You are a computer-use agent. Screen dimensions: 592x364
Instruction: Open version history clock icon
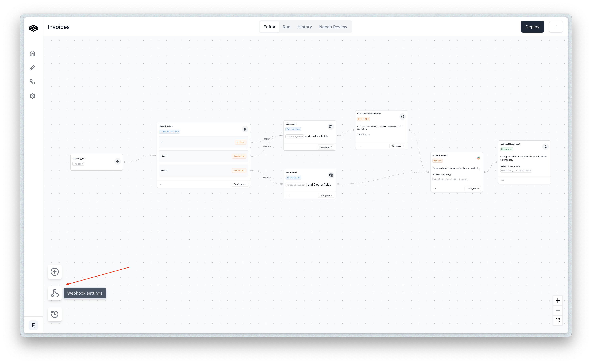pyautogui.click(x=55, y=314)
